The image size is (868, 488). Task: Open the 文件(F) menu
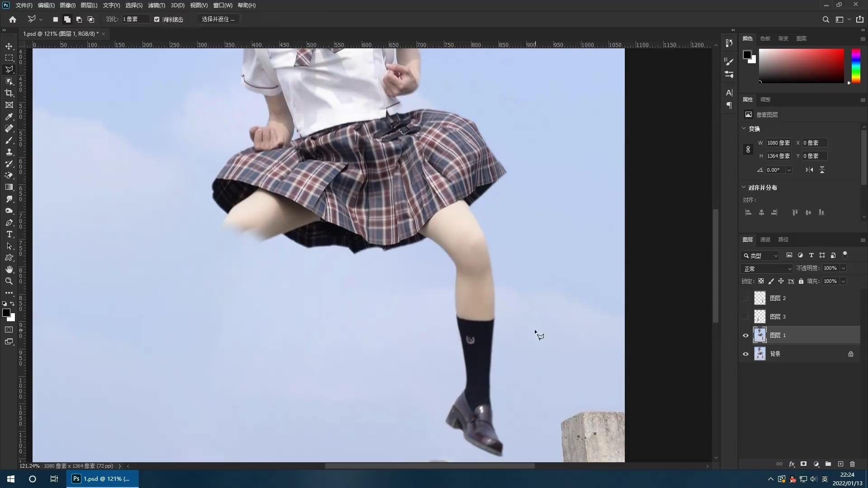24,5
